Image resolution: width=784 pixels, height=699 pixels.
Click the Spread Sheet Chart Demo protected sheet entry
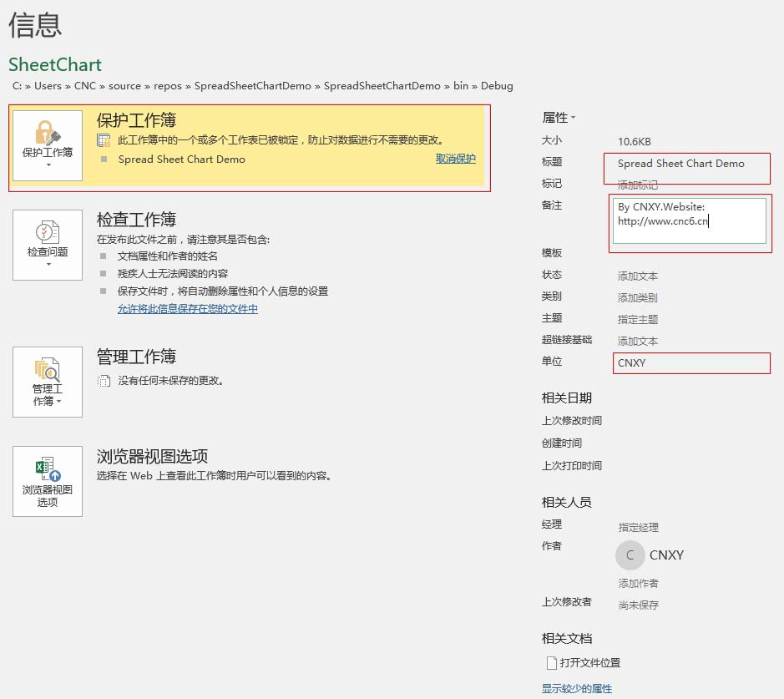(x=181, y=160)
